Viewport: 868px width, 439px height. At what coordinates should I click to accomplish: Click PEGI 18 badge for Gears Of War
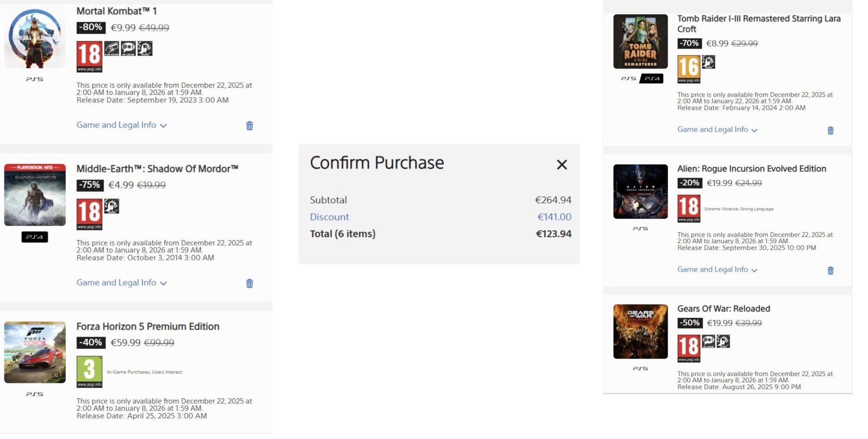pos(688,348)
